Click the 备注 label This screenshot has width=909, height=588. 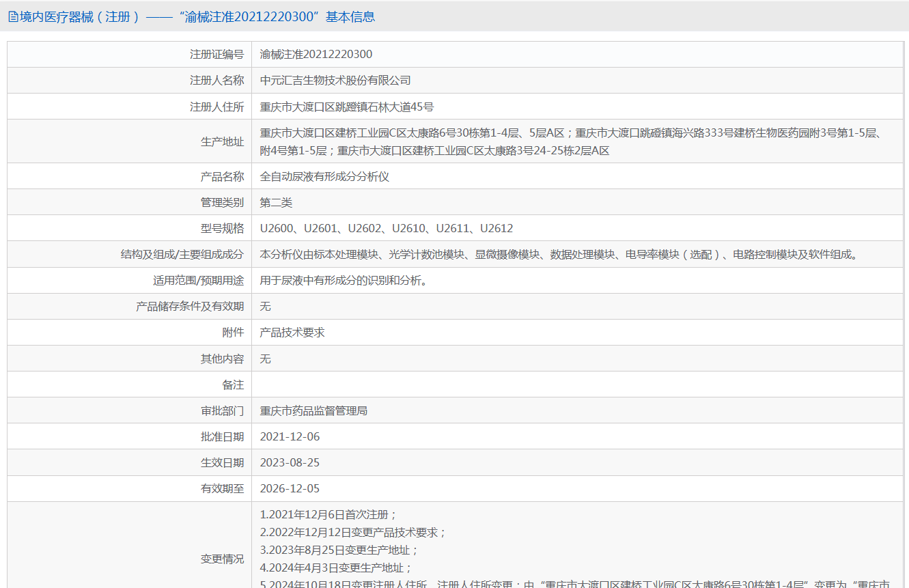coord(233,384)
